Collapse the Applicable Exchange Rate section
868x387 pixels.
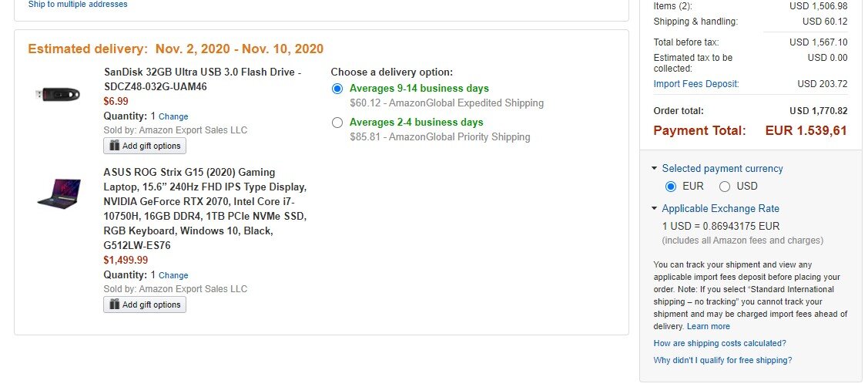[655, 208]
